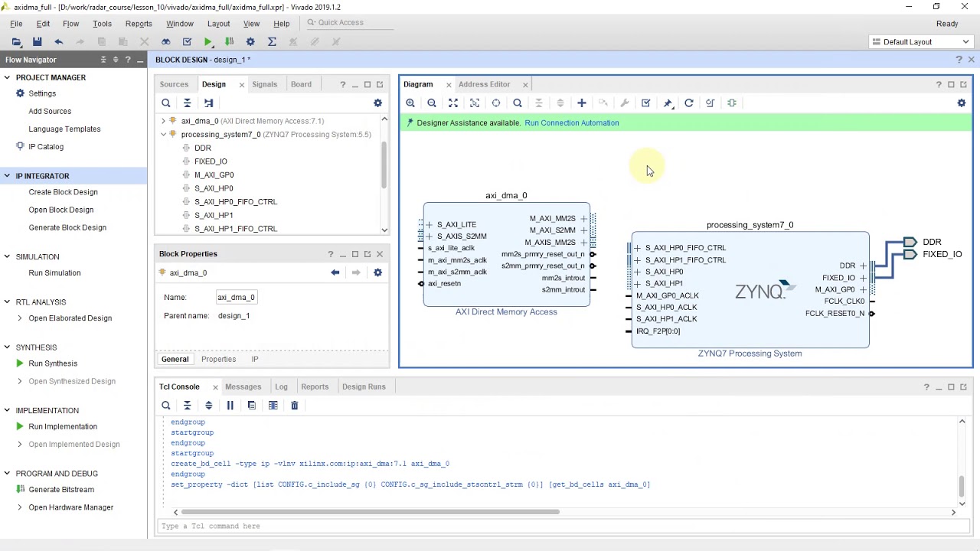Click the Name field containing axi_dma_0
The height and width of the screenshot is (551, 980).
236,298
